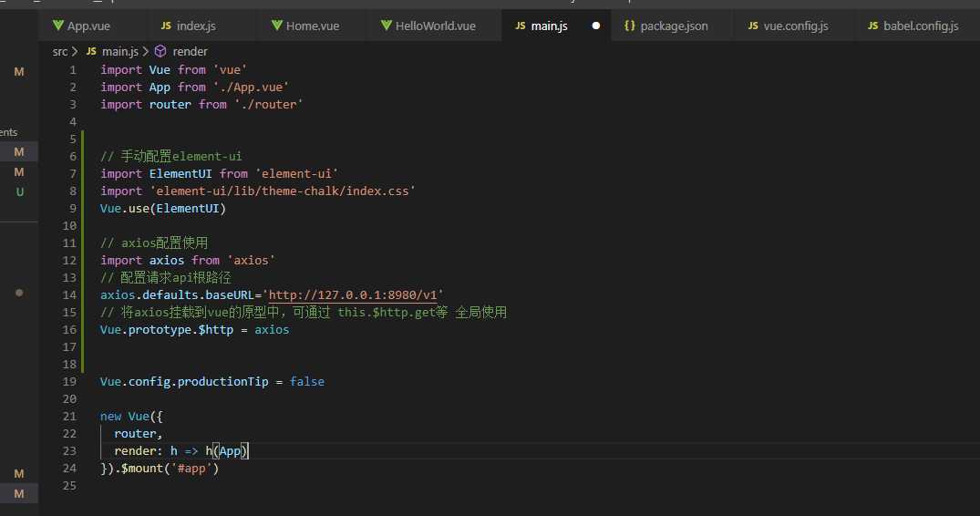Click the http://127.0.0.1:8980/v1 URL in code
The image size is (980, 516).
point(356,295)
